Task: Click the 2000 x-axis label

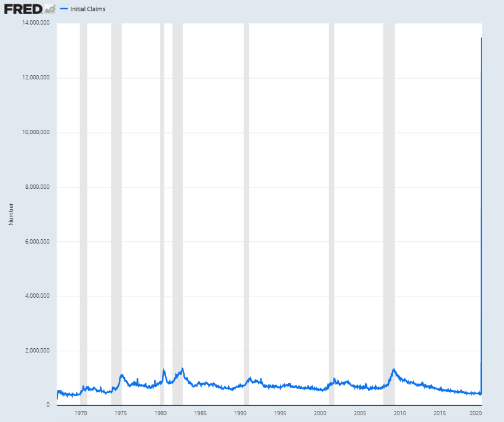Action: coord(320,413)
